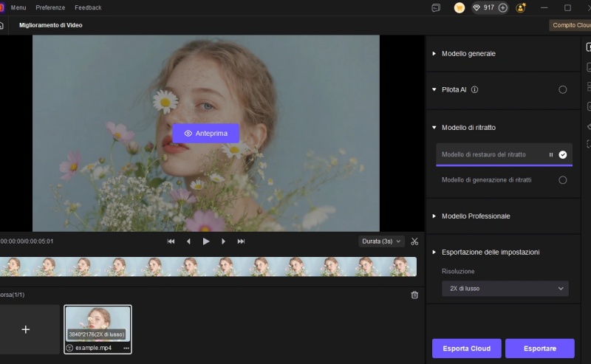Image resolution: width=591 pixels, height=364 pixels.
Task: Click the Esportare button
Action: [540, 348]
